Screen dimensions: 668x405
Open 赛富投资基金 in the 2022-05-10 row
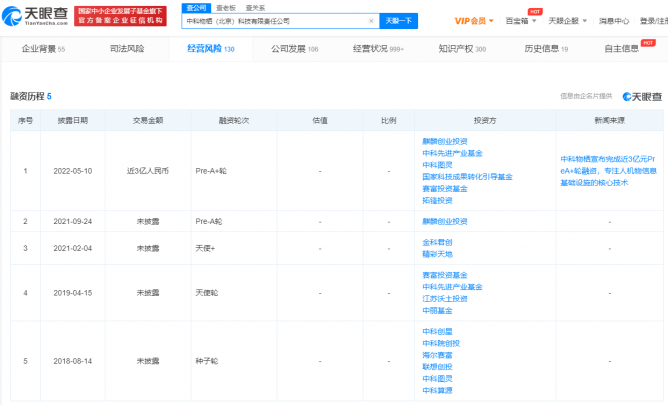pos(445,189)
